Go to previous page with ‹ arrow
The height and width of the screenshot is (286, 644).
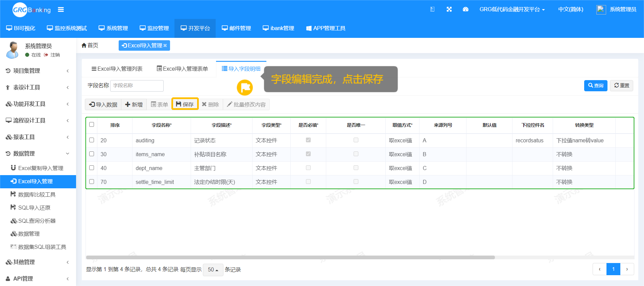(600, 269)
